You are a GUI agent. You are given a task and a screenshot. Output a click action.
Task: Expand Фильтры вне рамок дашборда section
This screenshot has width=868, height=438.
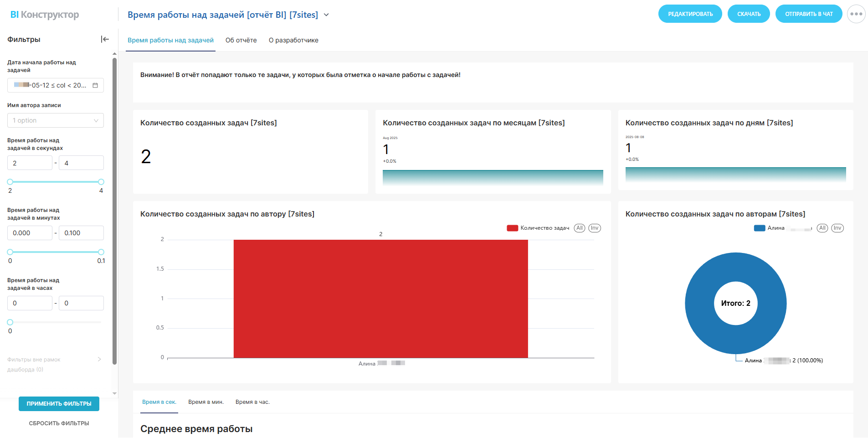[99, 360]
